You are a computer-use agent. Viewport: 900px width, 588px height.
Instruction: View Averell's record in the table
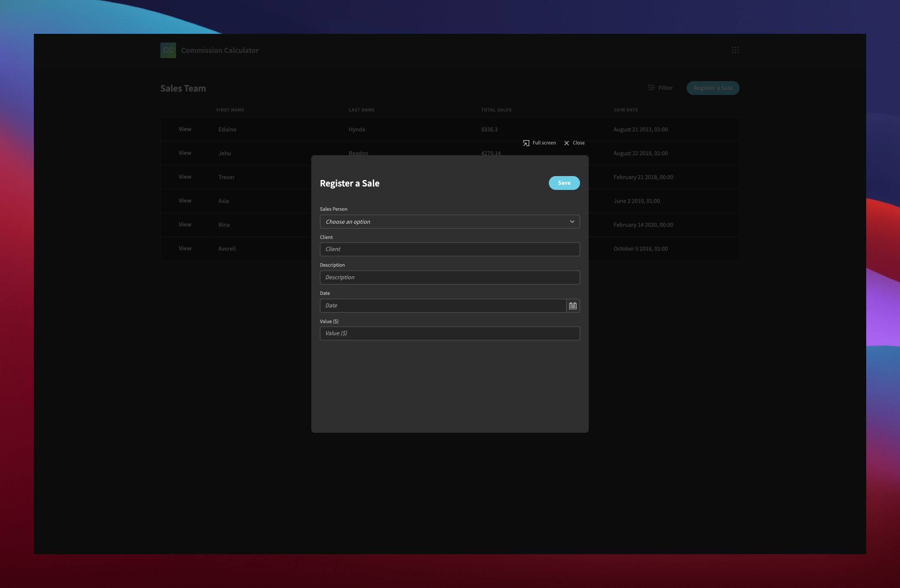click(185, 248)
